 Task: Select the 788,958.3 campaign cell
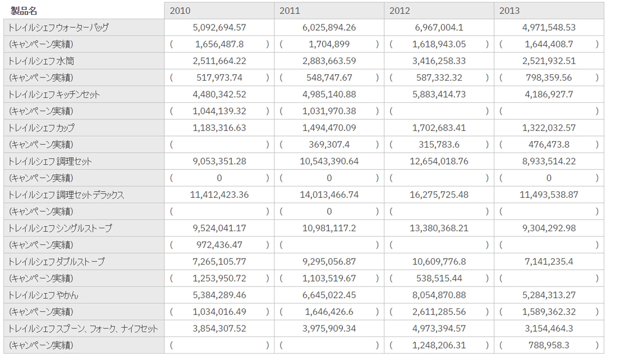(x=549, y=345)
